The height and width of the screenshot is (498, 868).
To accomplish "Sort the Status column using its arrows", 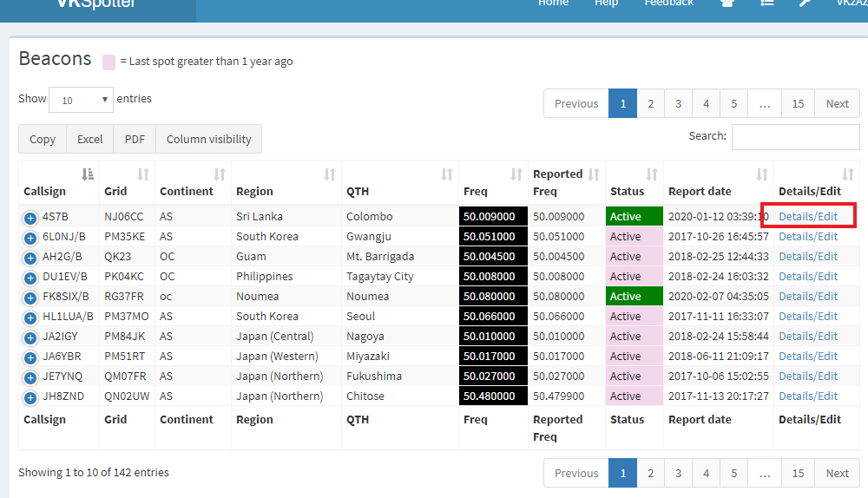I will pos(652,174).
